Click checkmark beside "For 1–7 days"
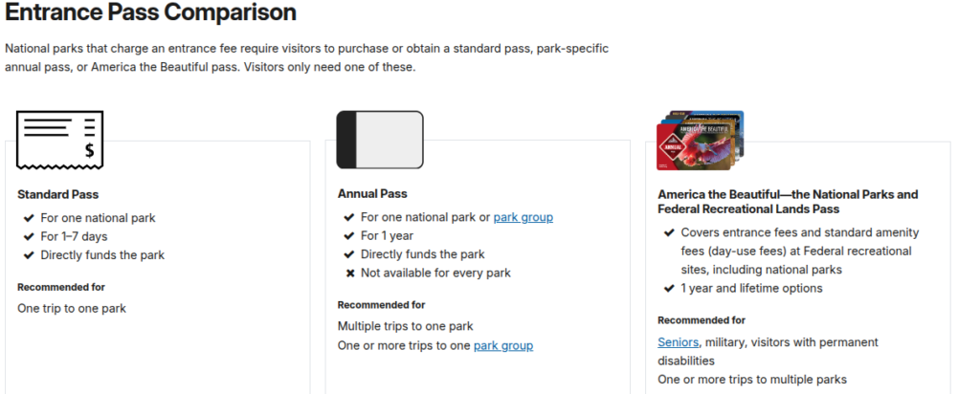 [x=28, y=236]
